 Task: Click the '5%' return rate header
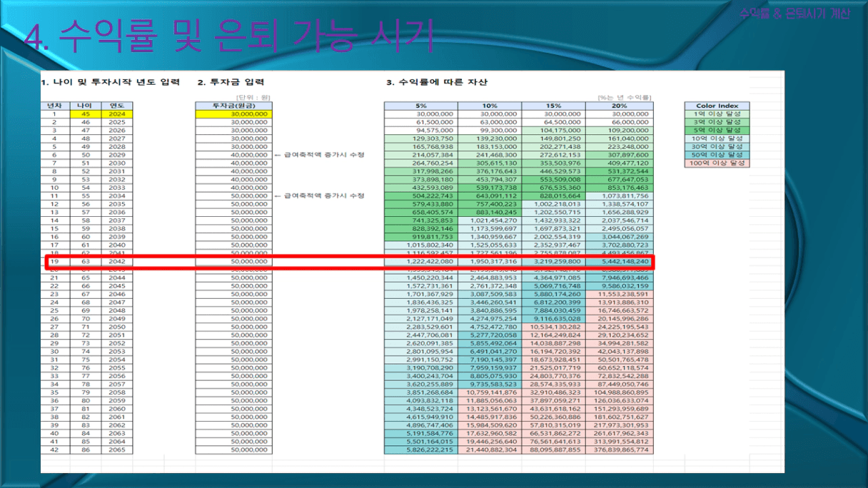point(421,106)
